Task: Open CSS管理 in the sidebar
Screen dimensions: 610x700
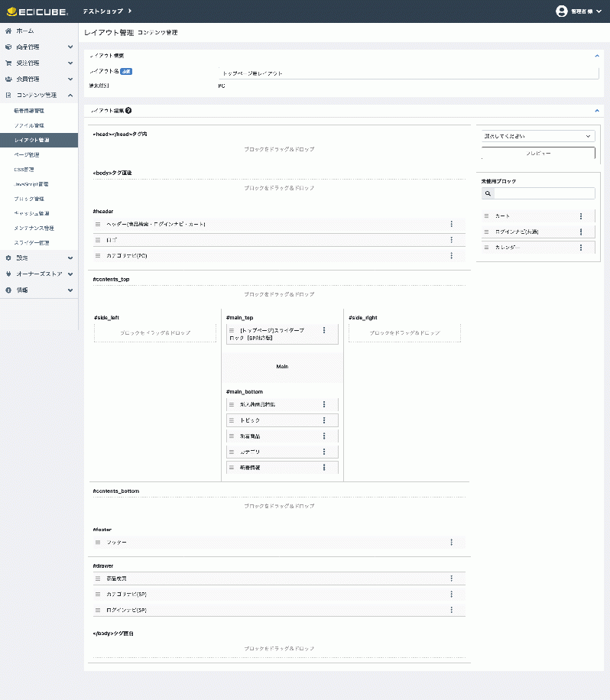Action: tap(39, 170)
